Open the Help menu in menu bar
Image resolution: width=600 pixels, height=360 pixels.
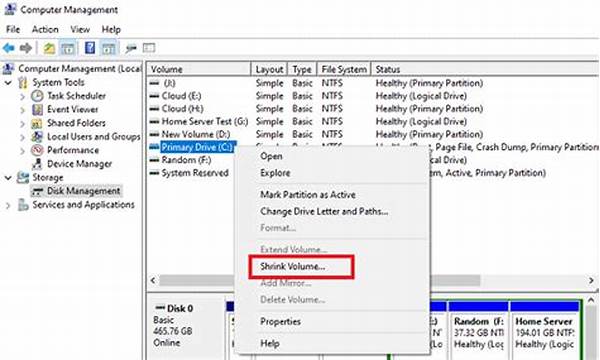click(111, 29)
